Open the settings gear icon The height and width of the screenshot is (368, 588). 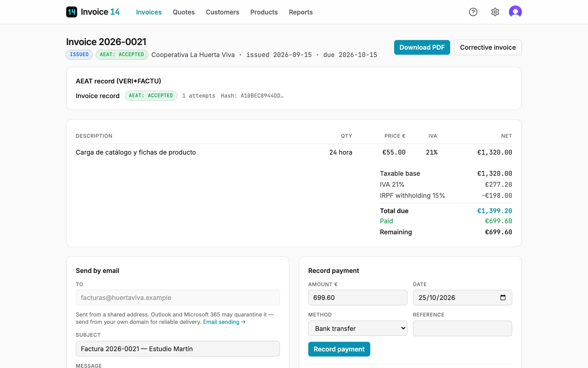click(495, 12)
